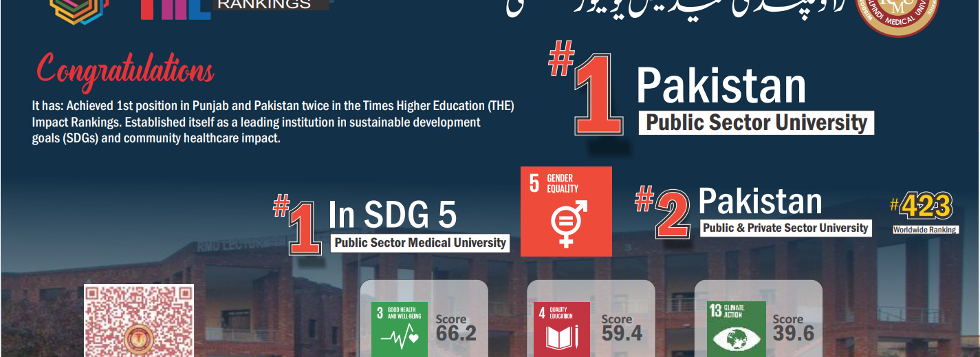980x357 pixels.
Task: Click the Worldwide Ranking caption
Action: (x=924, y=230)
